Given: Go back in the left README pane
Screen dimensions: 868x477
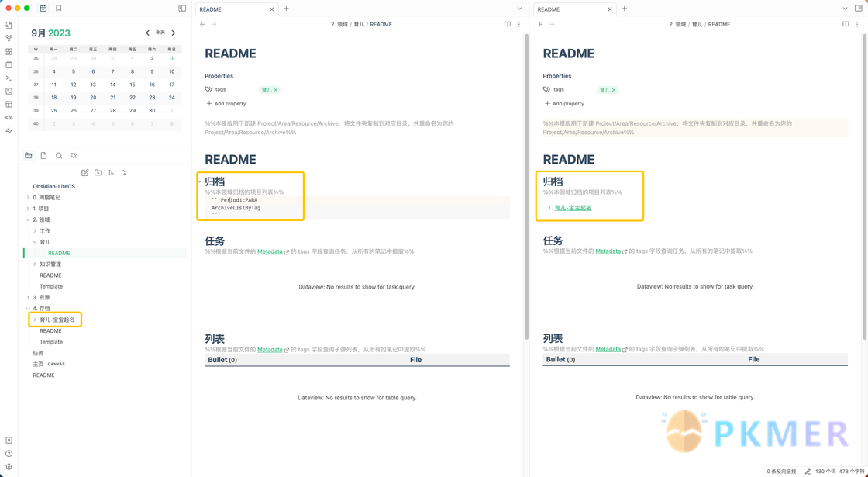Looking at the screenshot, I should click(x=202, y=24).
